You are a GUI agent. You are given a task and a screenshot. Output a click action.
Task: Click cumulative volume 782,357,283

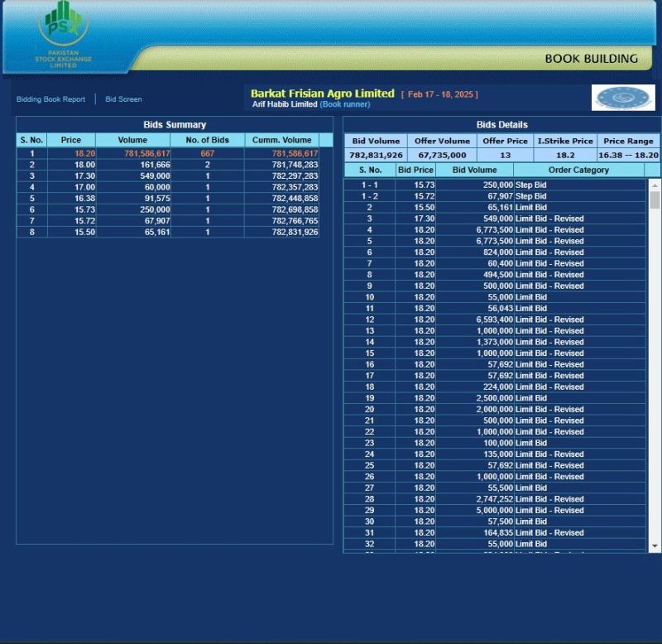pyautogui.click(x=295, y=187)
